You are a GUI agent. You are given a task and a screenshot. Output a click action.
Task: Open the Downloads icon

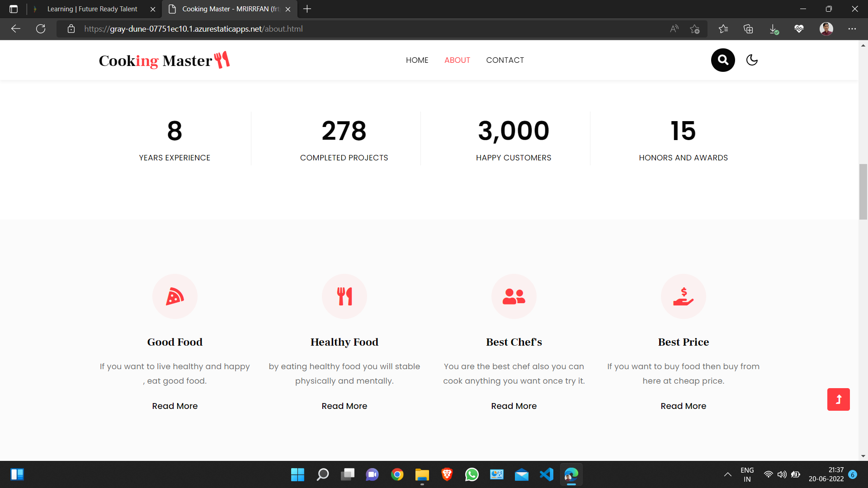(774, 29)
